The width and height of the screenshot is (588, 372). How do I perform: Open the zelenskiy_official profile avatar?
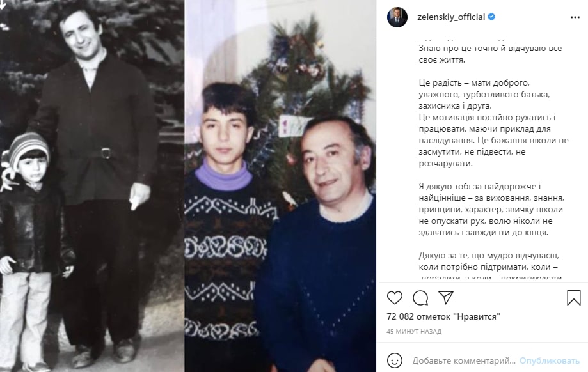click(x=397, y=17)
